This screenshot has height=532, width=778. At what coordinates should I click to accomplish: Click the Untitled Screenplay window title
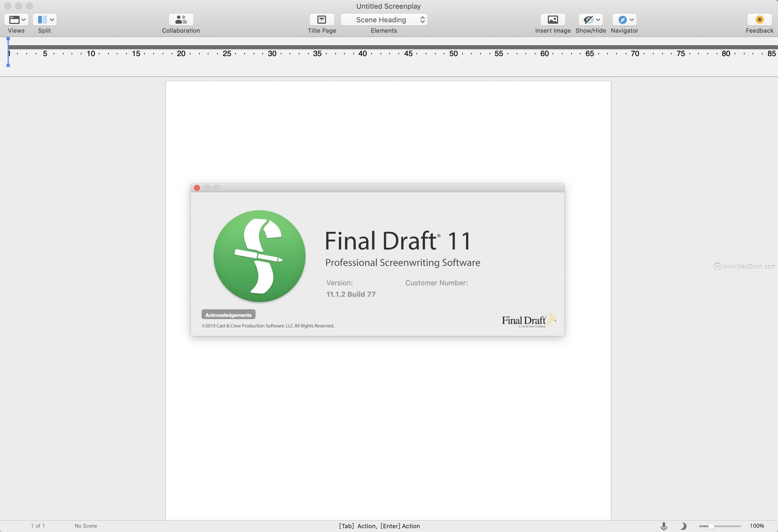click(x=388, y=6)
